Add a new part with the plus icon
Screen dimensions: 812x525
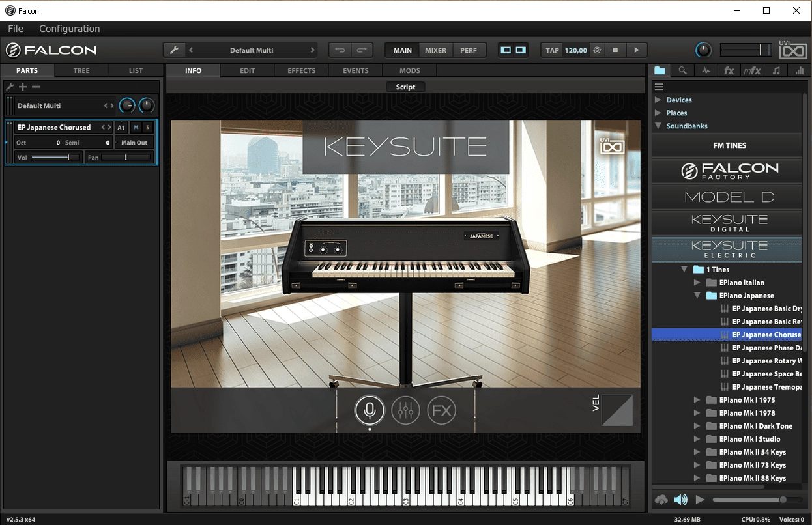(23, 87)
